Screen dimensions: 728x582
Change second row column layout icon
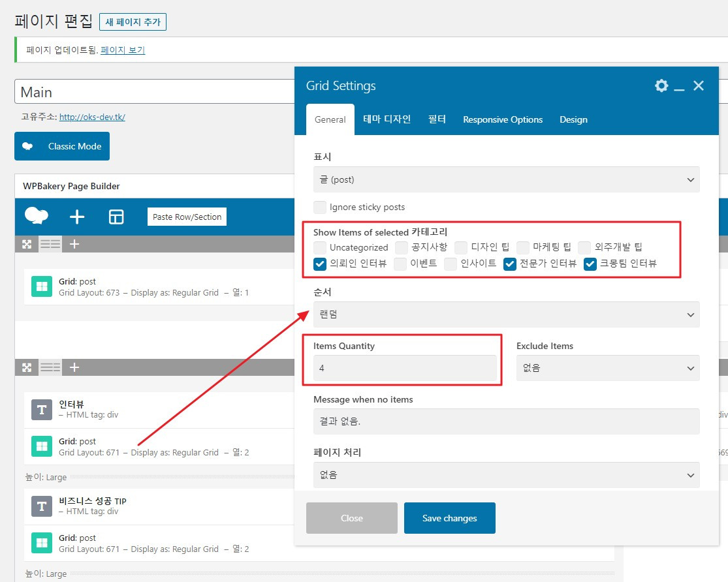[x=50, y=367]
